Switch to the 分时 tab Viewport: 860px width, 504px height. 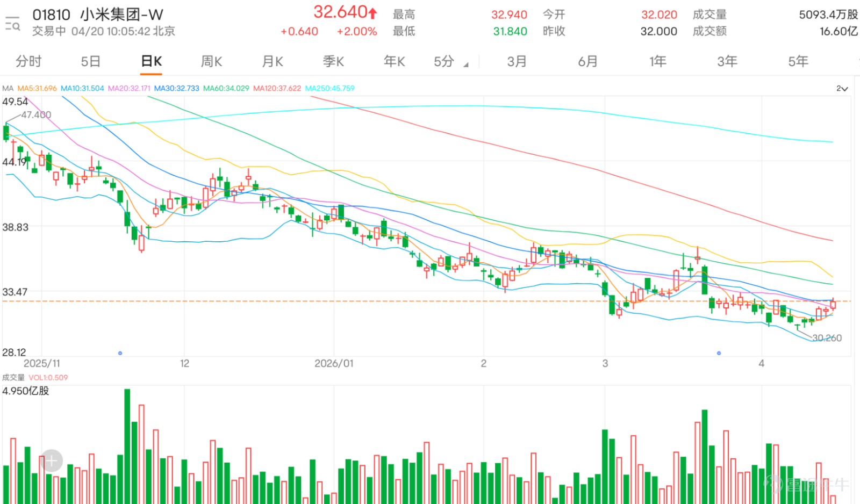[28, 61]
